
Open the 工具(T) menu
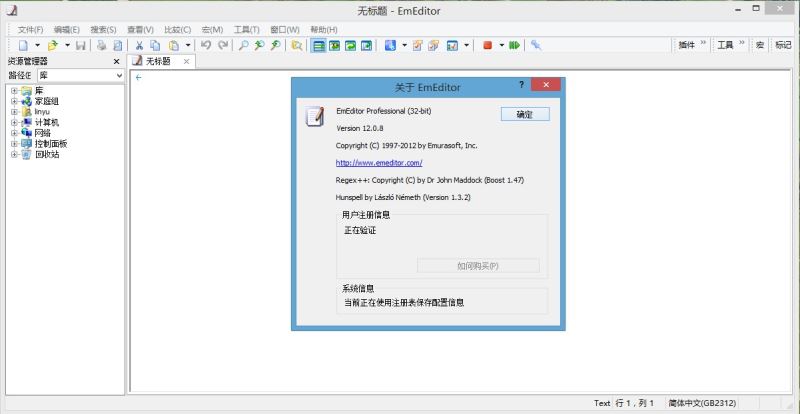click(246, 30)
